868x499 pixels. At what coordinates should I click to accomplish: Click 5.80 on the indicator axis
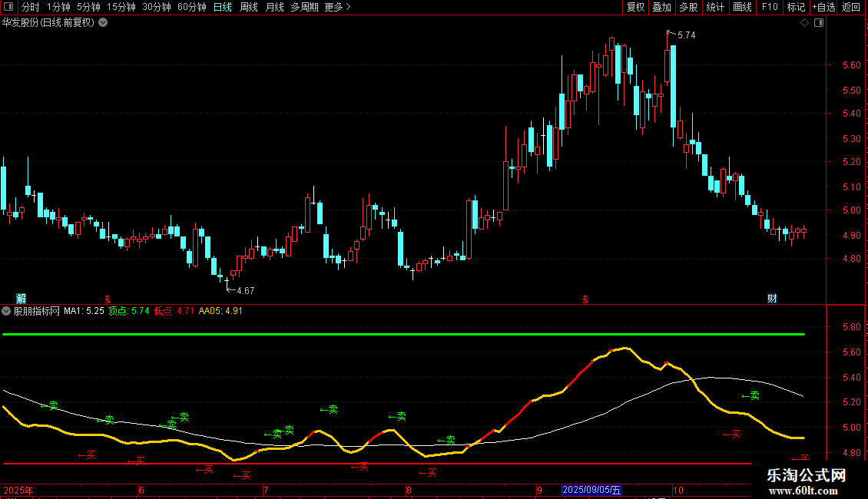pos(851,327)
